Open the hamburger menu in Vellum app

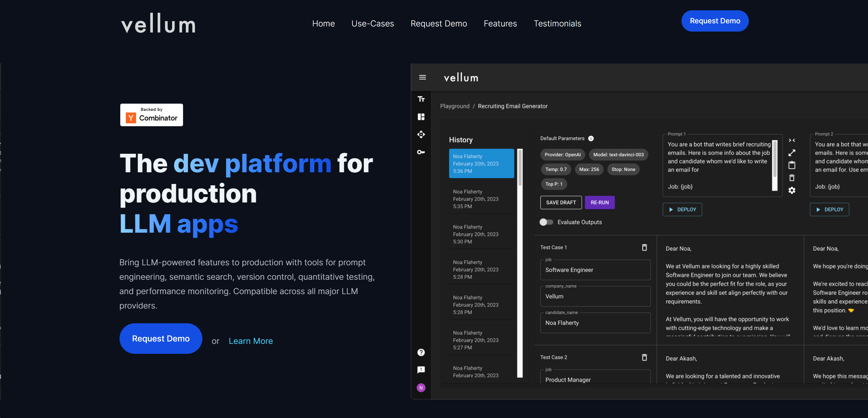[x=422, y=78]
